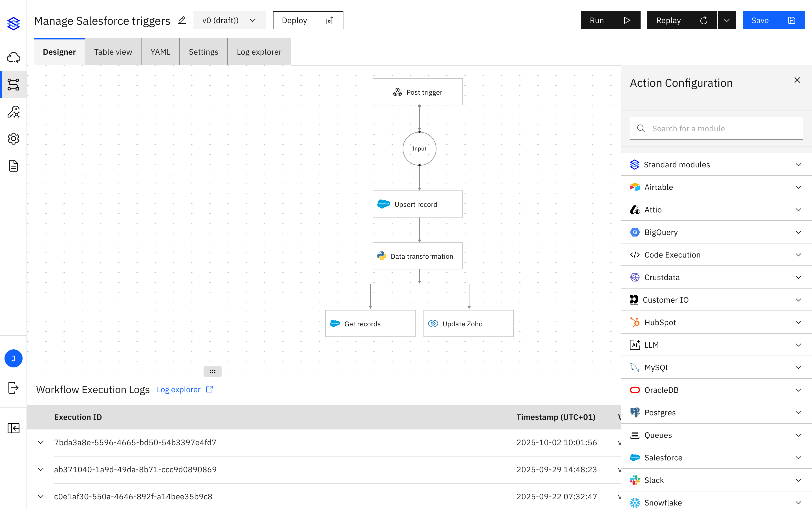Select the Salesforce Upsert record node
Viewport: 812px width, 510px height.
418,204
